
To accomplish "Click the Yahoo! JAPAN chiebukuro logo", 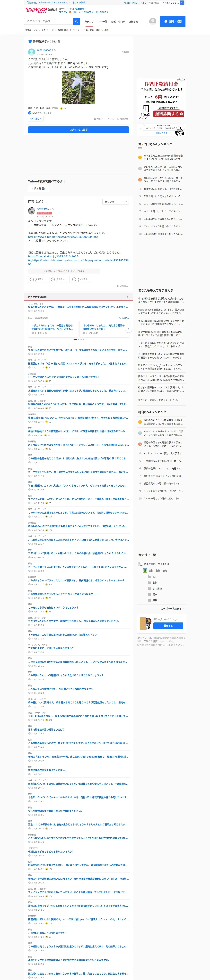I will tap(41, 10).
